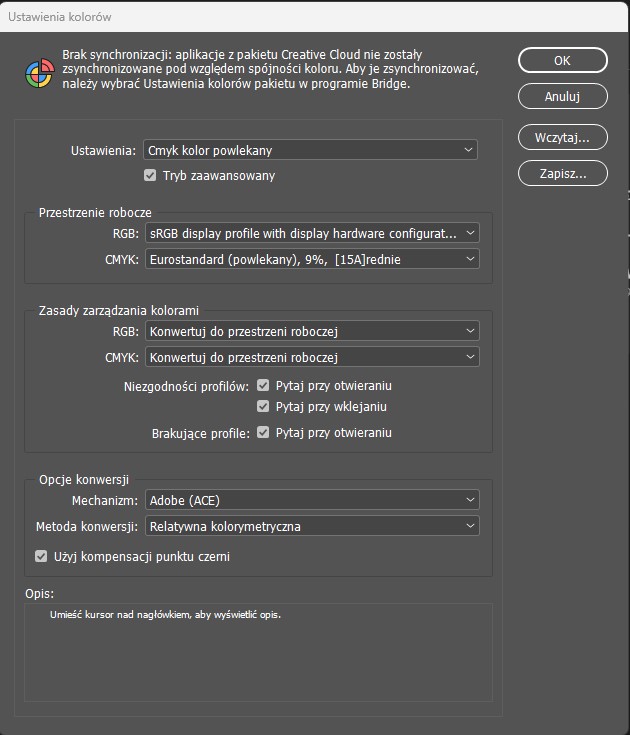This screenshot has height=735, width=630.
Task: Click the Przestrzenie robocze group heading
Action: [95, 212]
